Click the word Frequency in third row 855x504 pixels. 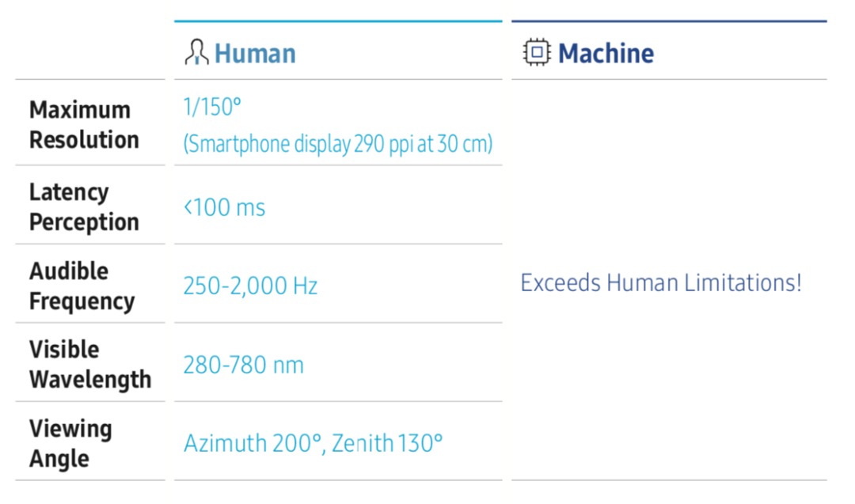[82, 302]
